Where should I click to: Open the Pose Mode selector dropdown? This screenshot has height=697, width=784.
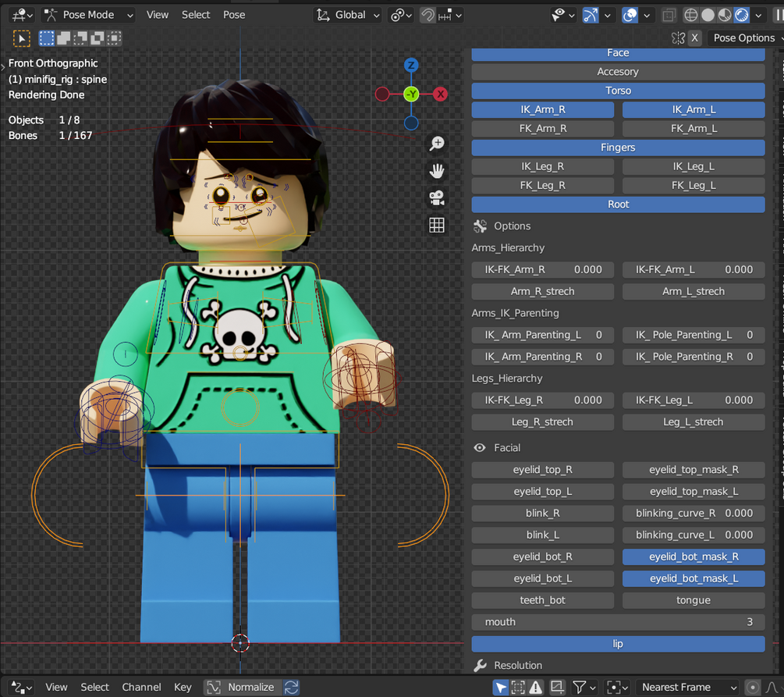tap(89, 15)
